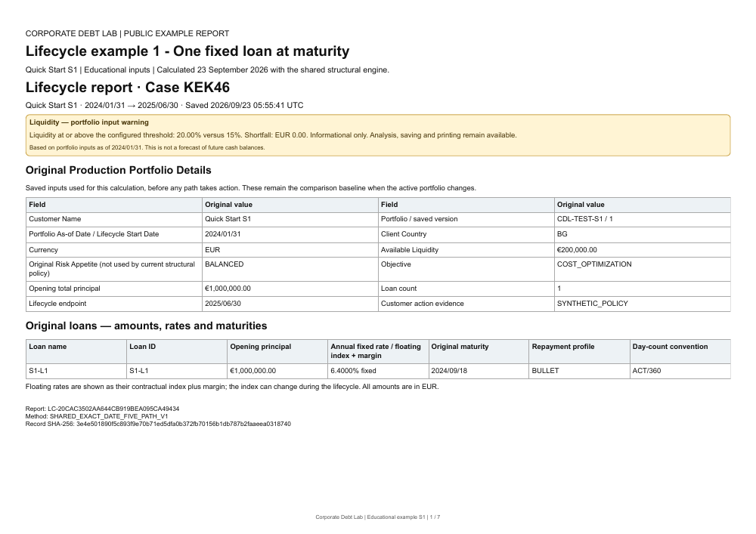756x534 pixels.
Task: Click the '€200,000.00' available liquidity value
Action: pyautogui.click(x=642, y=250)
